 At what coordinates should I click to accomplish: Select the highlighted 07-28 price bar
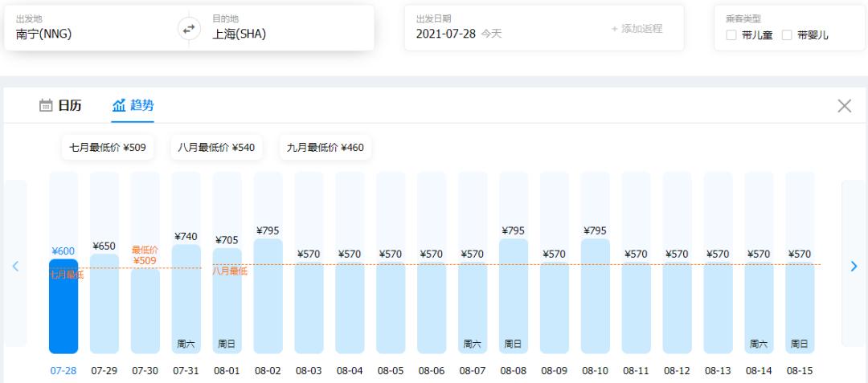[63, 305]
